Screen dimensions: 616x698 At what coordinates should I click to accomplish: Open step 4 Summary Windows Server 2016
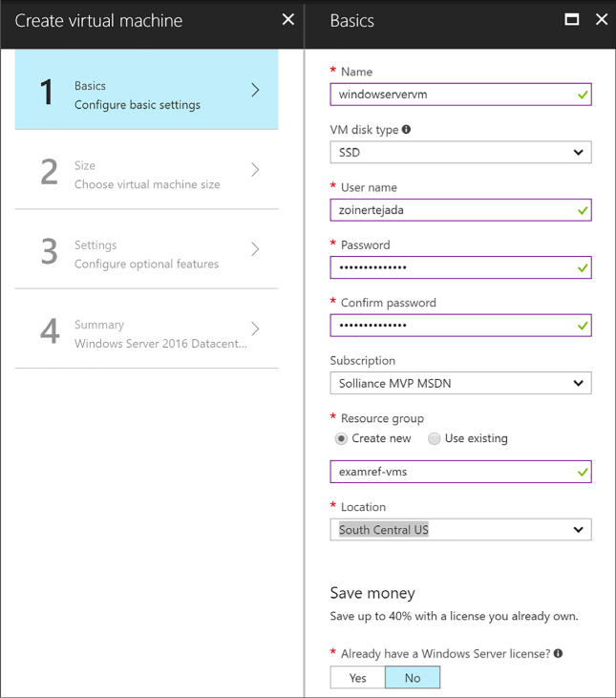coord(146,329)
